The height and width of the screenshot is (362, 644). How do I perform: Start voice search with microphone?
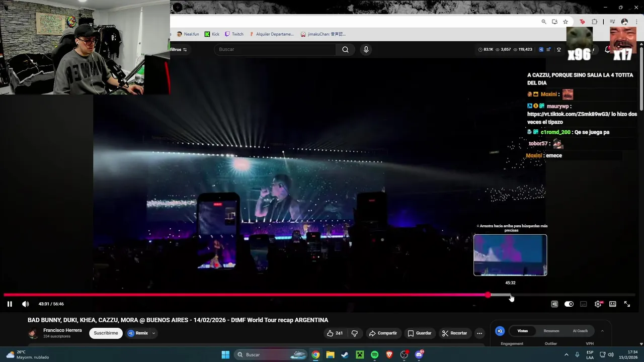click(x=366, y=49)
